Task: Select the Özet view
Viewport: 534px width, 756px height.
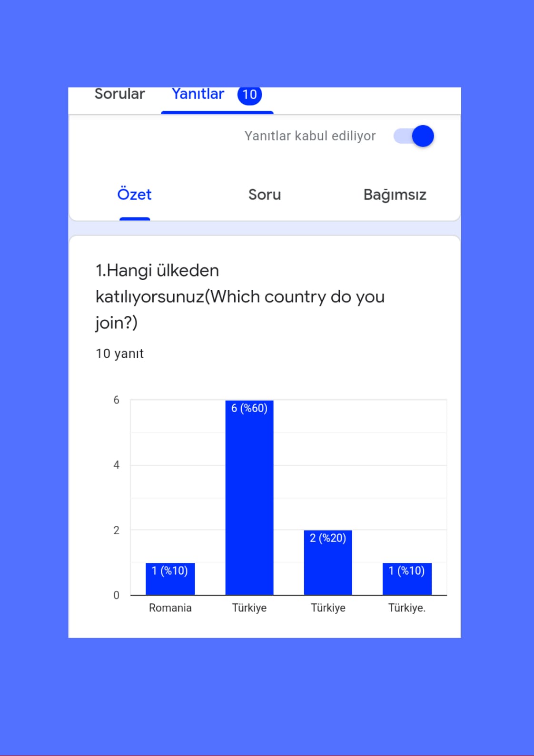Action: (135, 194)
